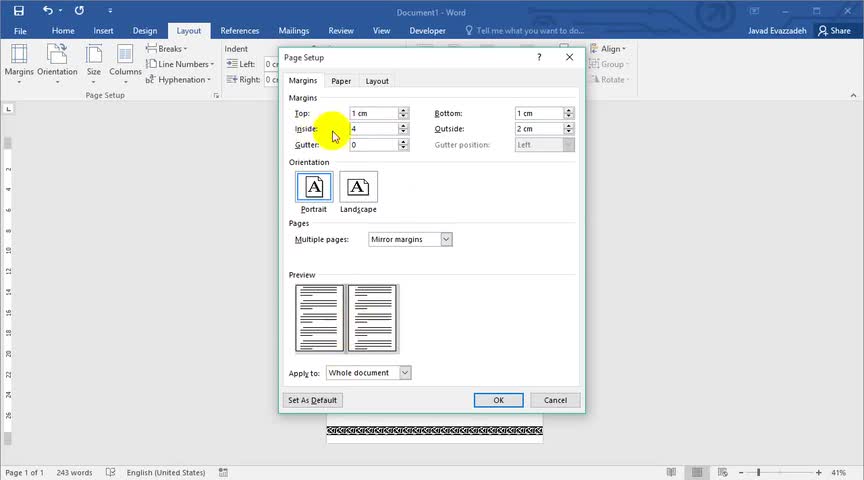Close the Page Setup dialog
Screen dimensions: 864x480
pyautogui.click(x=569, y=57)
